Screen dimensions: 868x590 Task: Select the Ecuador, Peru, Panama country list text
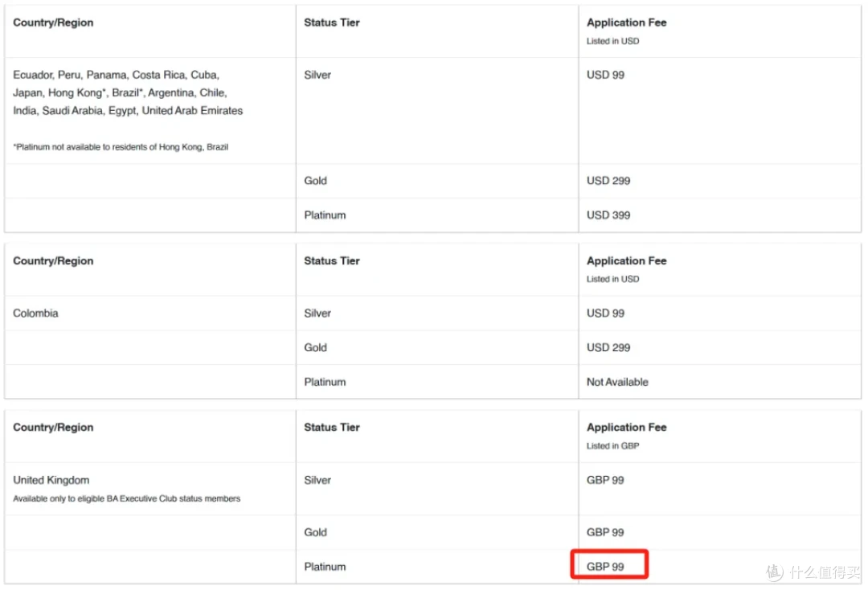click(x=128, y=92)
